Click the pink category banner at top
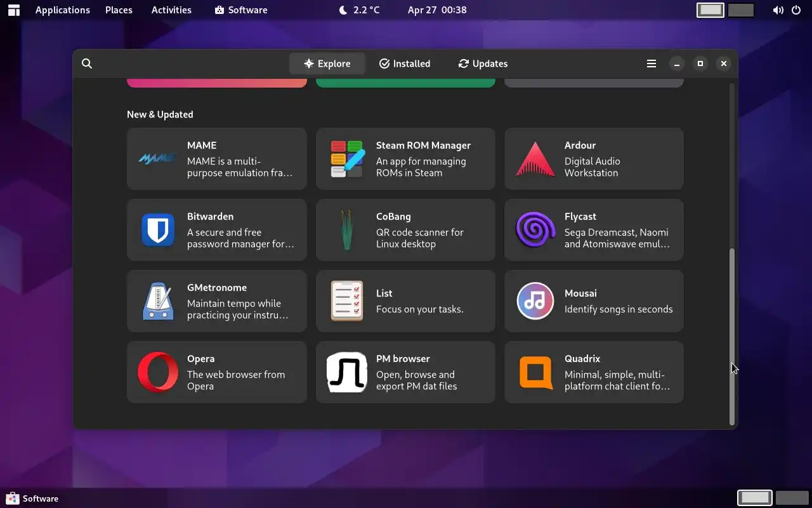 click(217, 83)
